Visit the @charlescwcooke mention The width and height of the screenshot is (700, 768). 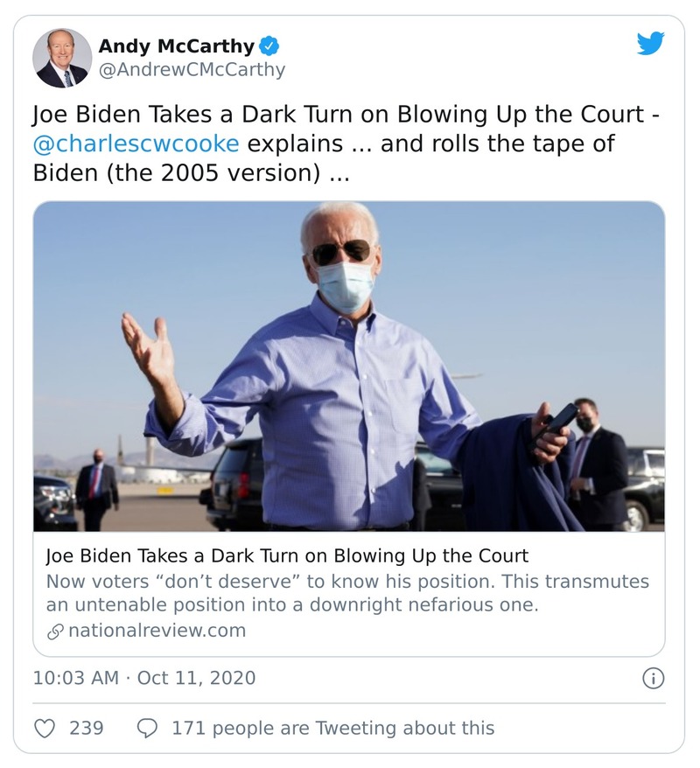point(135,143)
